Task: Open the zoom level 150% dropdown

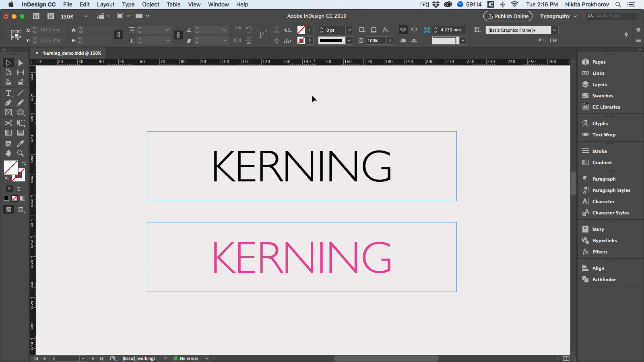Action: (86, 16)
